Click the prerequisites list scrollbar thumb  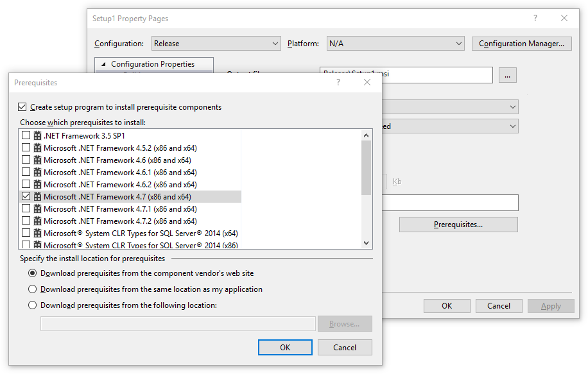pos(367,167)
